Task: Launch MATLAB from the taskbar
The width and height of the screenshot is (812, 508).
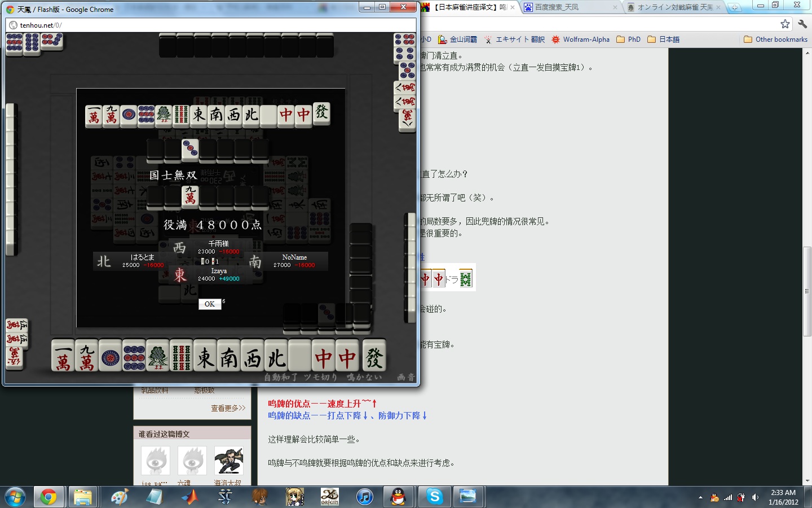Action: click(x=190, y=497)
